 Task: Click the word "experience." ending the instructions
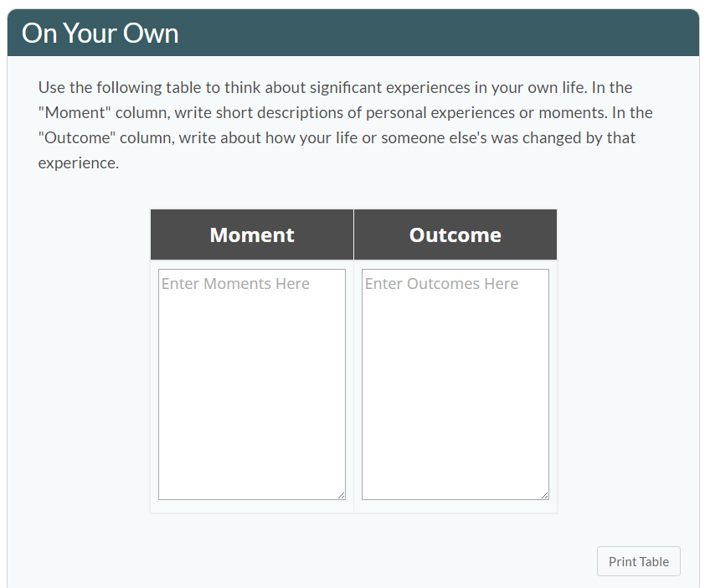79,162
